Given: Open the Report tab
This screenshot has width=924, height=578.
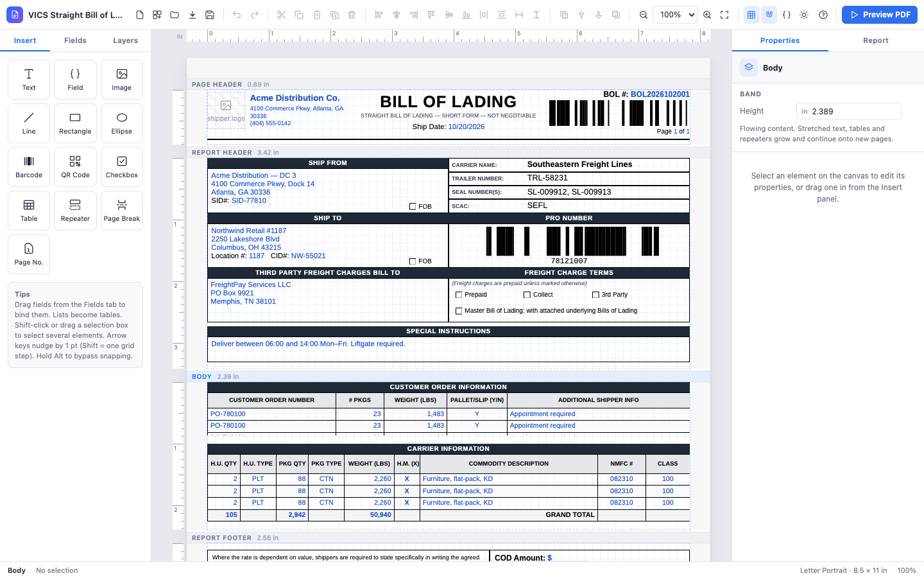Looking at the screenshot, I should tap(876, 40).
